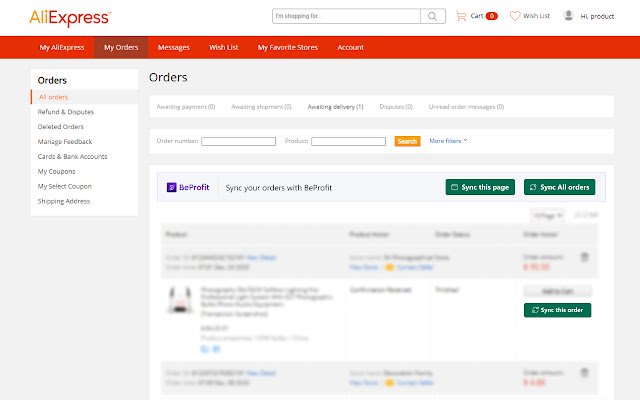Open My Favorite Stores
Viewport: 640px width, 400px height.
(287, 47)
